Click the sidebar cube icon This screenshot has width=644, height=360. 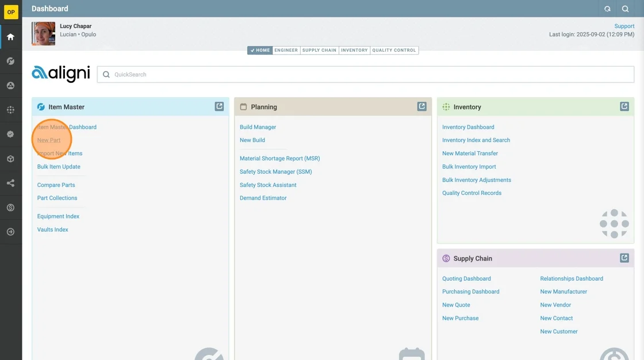(x=10, y=159)
